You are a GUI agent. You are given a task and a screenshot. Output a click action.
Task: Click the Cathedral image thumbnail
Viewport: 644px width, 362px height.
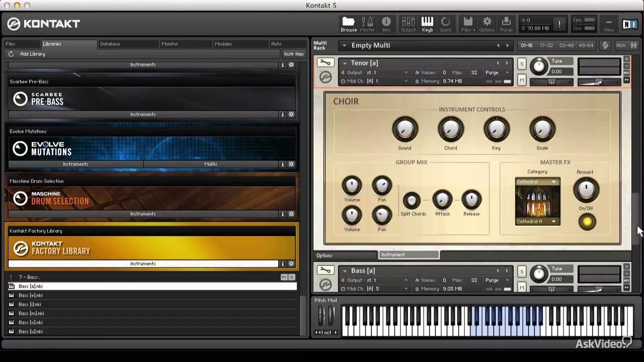tap(537, 202)
